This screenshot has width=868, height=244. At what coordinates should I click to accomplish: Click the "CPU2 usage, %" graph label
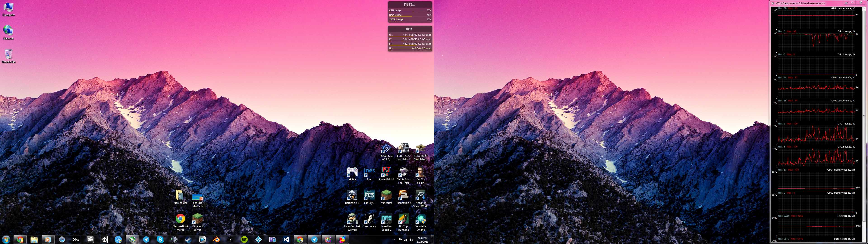click(x=846, y=147)
